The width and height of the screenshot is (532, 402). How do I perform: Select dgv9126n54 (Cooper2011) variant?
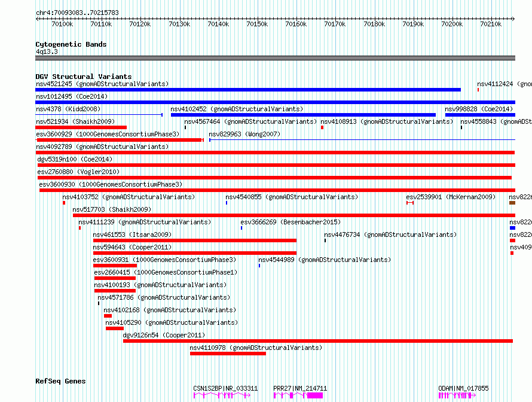[164, 335]
